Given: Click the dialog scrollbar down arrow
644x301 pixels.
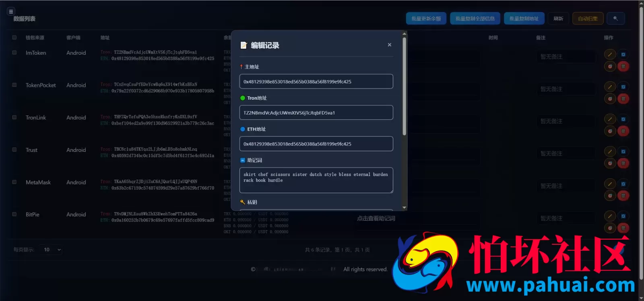Looking at the screenshot, I should (x=404, y=207).
